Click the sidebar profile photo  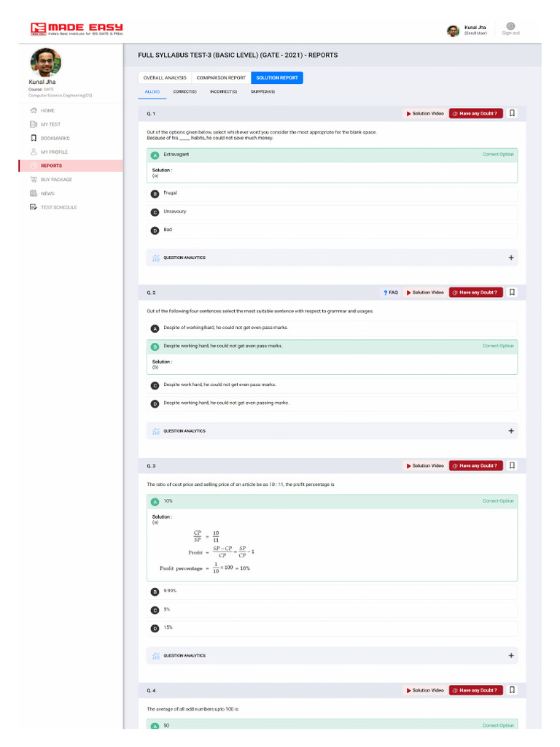click(46, 62)
